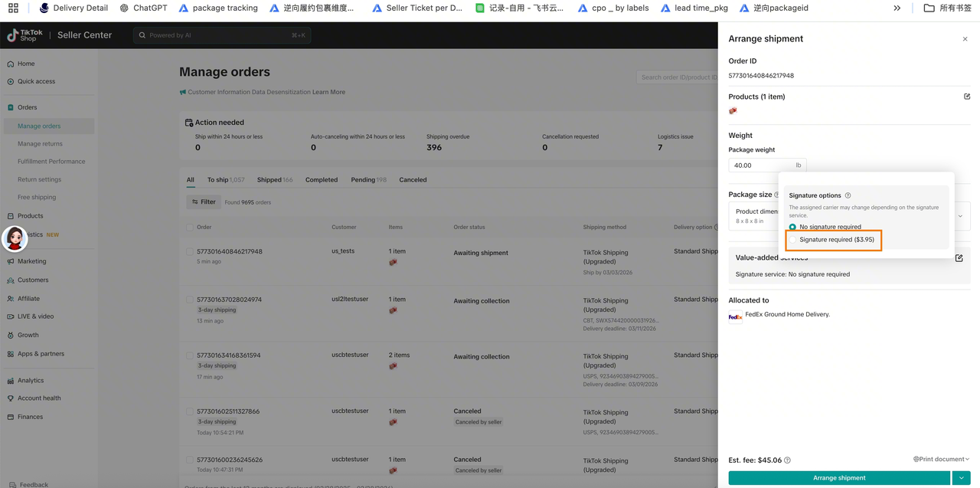This screenshot has height=488, width=980.
Task: Open the Analytics sidebar section
Action: click(31, 380)
